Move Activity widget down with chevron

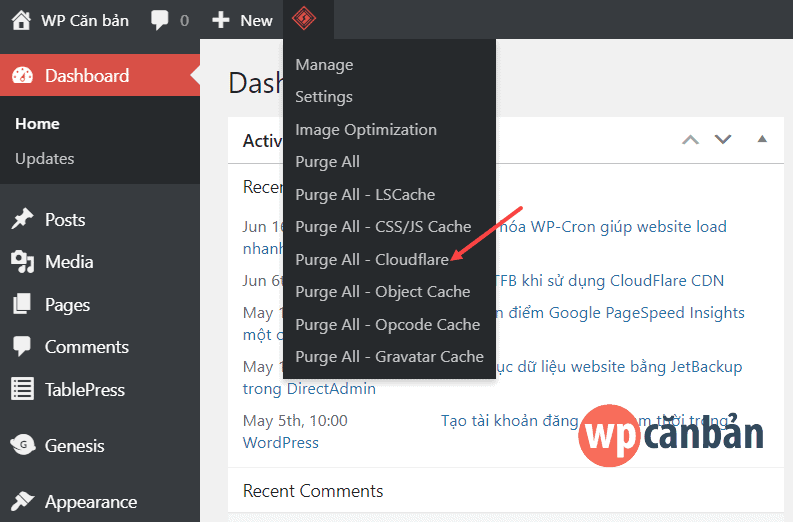click(x=723, y=139)
